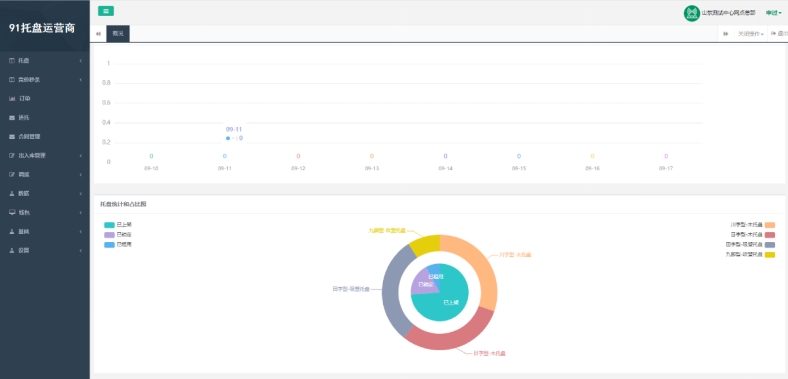Click the envelope icon beside 合同管理
The height and width of the screenshot is (379, 788).
pos(12,137)
